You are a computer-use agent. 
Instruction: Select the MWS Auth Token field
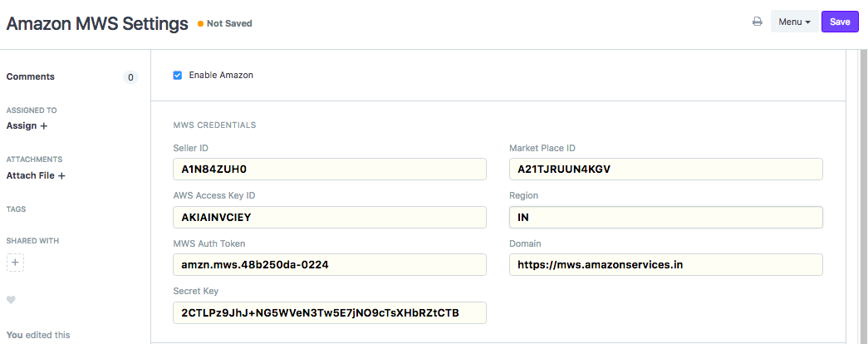[x=329, y=265]
